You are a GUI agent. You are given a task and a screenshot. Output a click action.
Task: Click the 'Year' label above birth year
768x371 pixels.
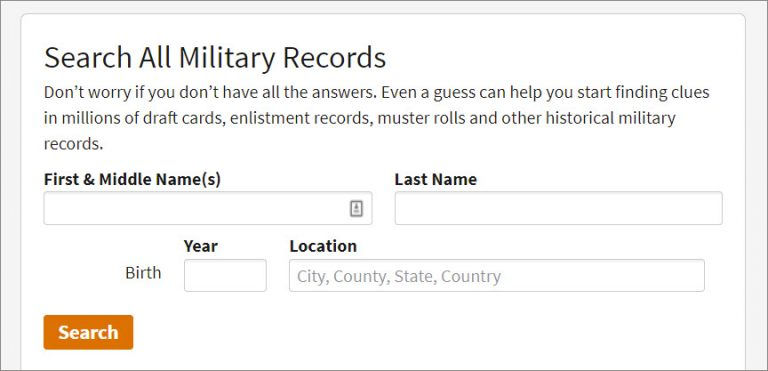pyautogui.click(x=201, y=246)
